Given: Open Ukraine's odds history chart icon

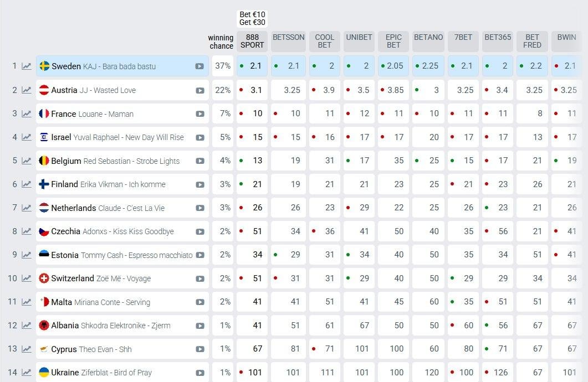Looking at the screenshot, I should click(26, 373).
